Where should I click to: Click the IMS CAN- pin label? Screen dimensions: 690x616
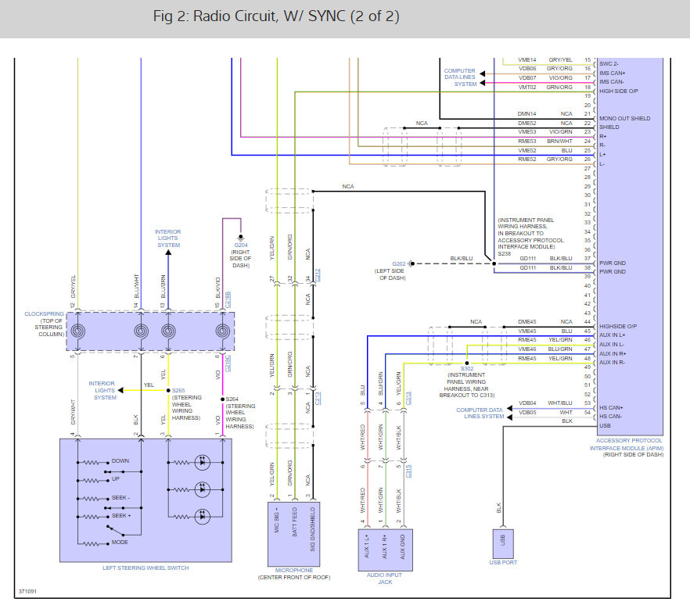612,81
